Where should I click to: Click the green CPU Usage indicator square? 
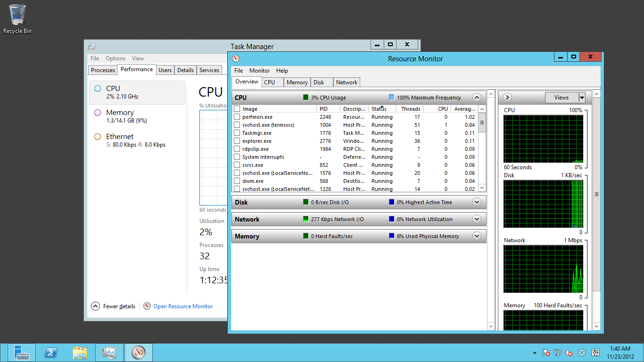[306, 98]
